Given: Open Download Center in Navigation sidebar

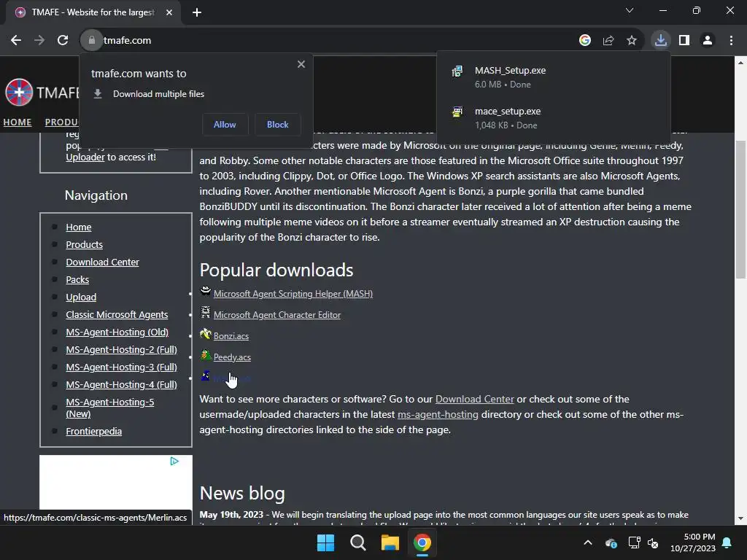Looking at the screenshot, I should pyautogui.click(x=102, y=262).
